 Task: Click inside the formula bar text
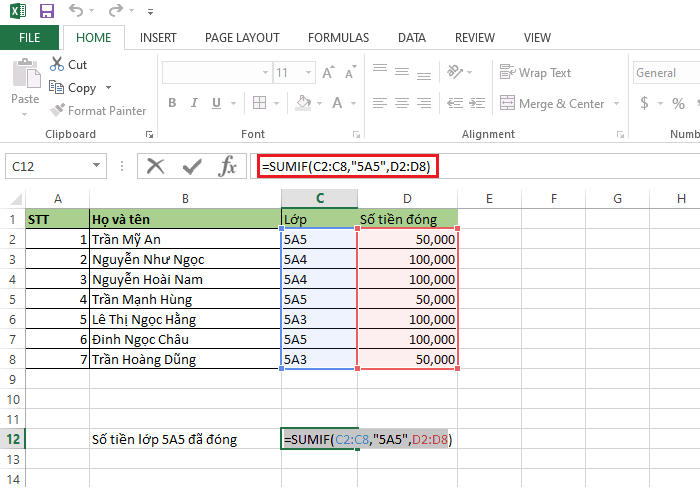coord(346,167)
